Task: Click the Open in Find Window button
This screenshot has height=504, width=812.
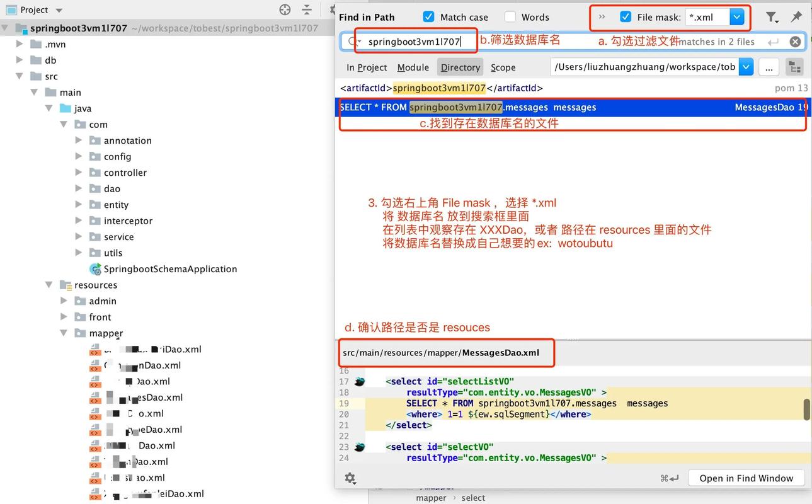Action: (x=746, y=478)
